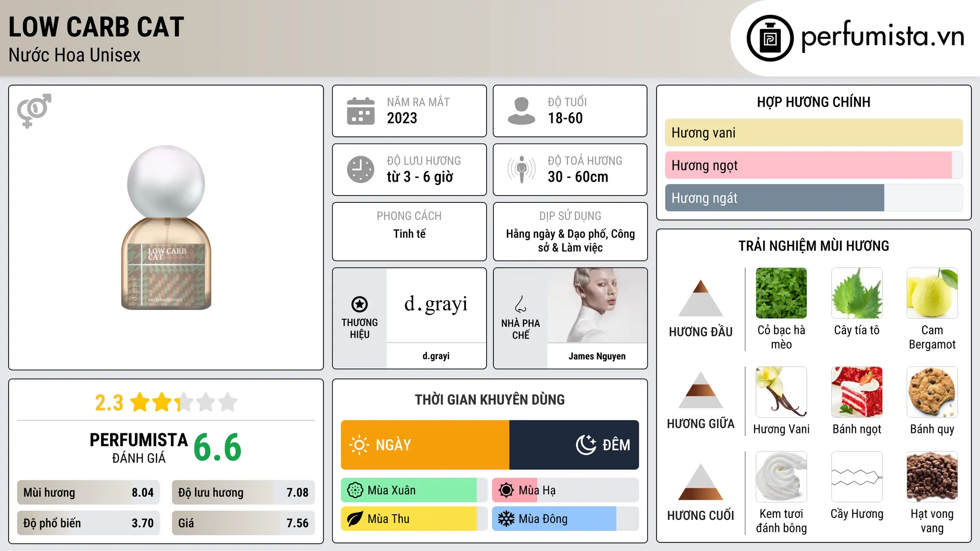Image resolution: width=980 pixels, height=551 pixels.
Task: Click the Mùa Đông season label
Action: (543, 519)
